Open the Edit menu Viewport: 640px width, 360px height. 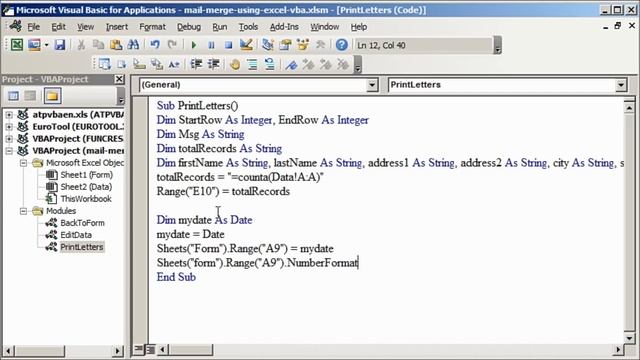pos(58,27)
